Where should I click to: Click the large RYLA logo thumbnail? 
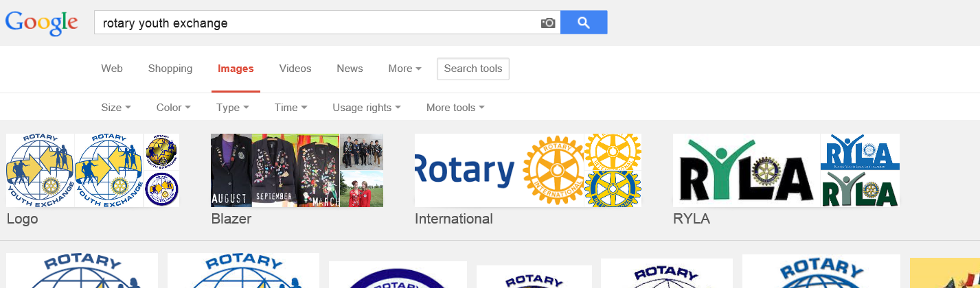[x=746, y=170]
